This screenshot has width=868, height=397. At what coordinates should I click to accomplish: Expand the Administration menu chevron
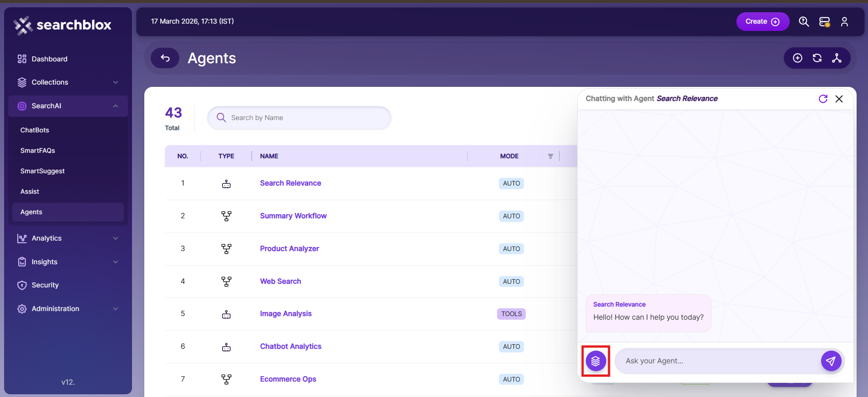(x=116, y=309)
